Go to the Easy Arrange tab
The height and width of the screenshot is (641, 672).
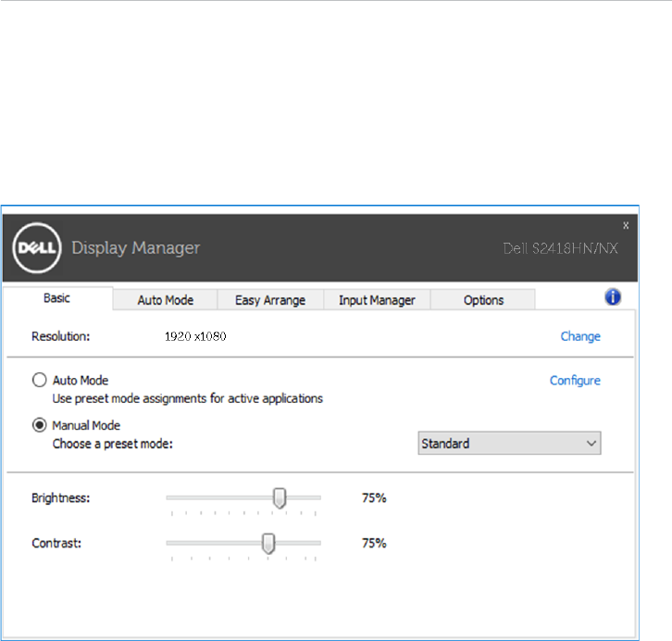point(269,299)
